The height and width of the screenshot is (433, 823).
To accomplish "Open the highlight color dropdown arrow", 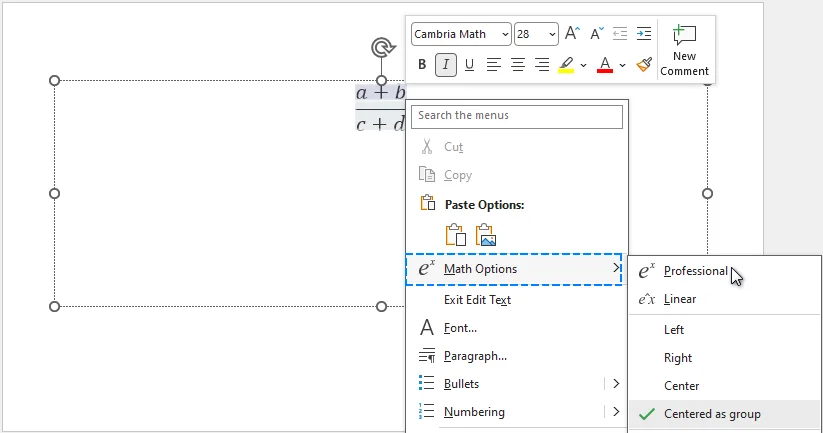I will pos(583,65).
